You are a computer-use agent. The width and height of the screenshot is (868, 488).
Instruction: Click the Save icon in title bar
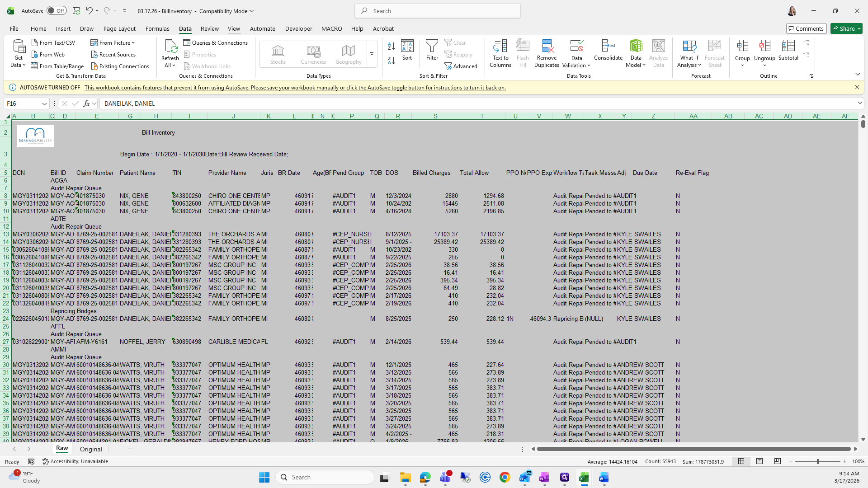pyautogui.click(x=76, y=11)
